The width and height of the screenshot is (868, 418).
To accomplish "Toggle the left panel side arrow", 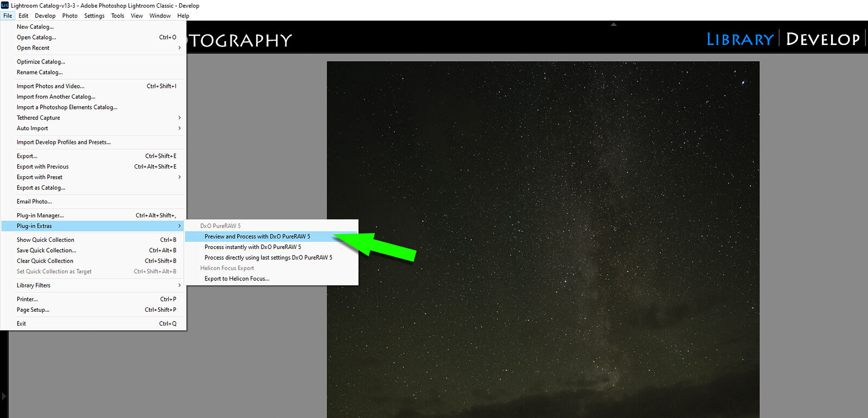I will click(4, 396).
